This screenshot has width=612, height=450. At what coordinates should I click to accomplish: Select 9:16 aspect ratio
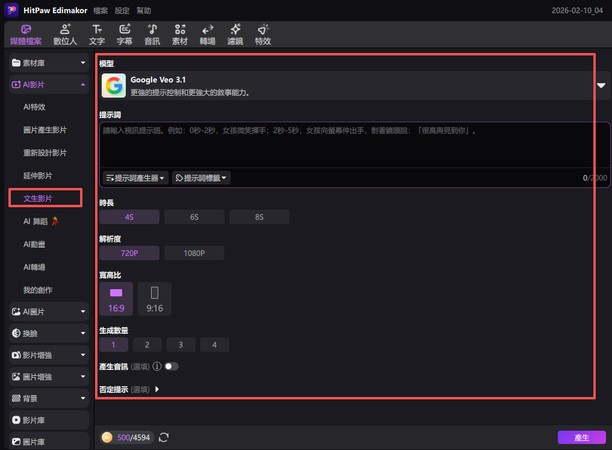(x=155, y=299)
